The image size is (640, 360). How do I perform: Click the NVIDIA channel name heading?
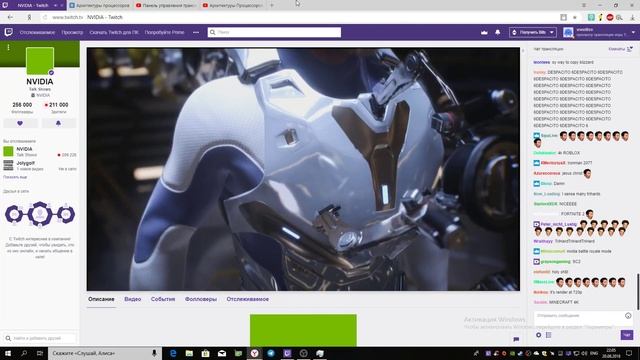tap(40, 82)
